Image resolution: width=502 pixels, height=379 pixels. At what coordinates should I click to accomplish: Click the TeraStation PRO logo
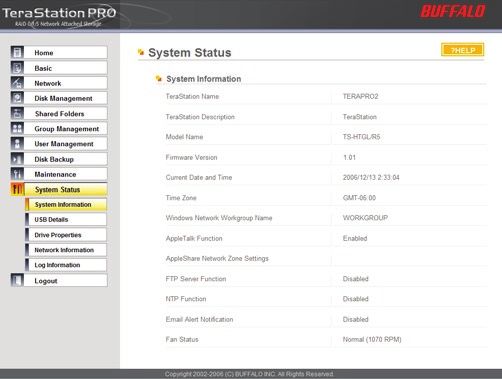pos(59,16)
